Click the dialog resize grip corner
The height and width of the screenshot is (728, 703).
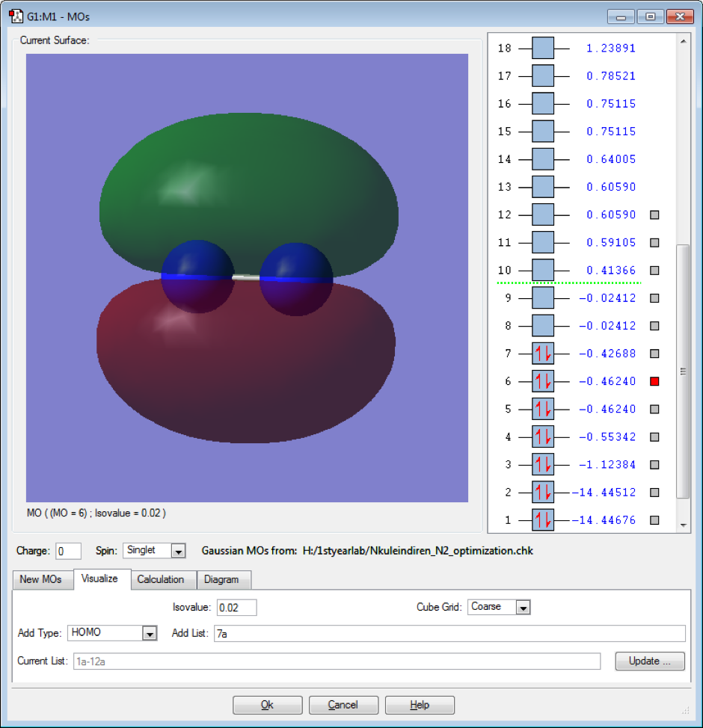click(x=686, y=710)
